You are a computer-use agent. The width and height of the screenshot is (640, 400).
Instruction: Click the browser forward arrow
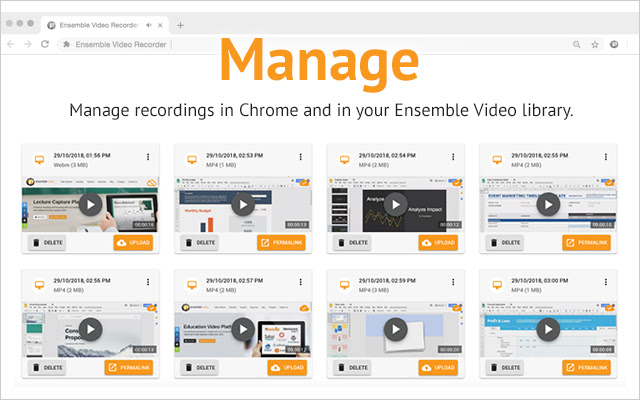[28, 44]
